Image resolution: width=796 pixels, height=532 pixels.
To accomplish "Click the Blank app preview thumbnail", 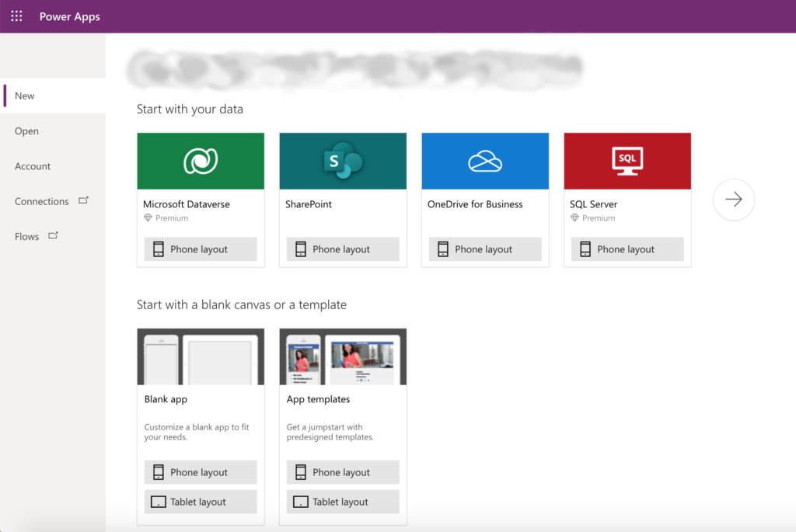I will click(201, 356).
